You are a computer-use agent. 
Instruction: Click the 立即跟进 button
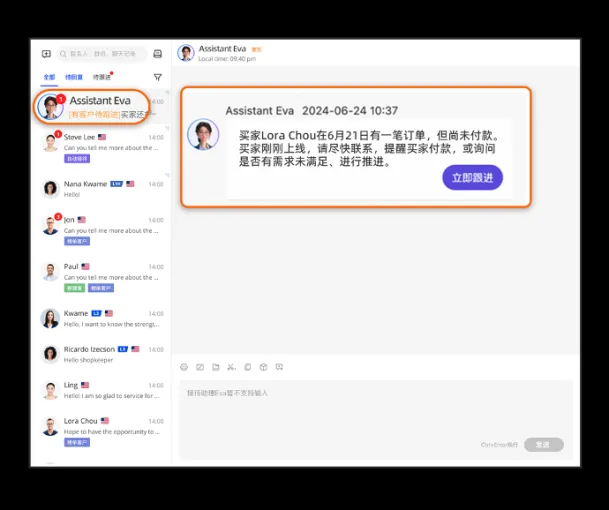click(x=473, y=178)
